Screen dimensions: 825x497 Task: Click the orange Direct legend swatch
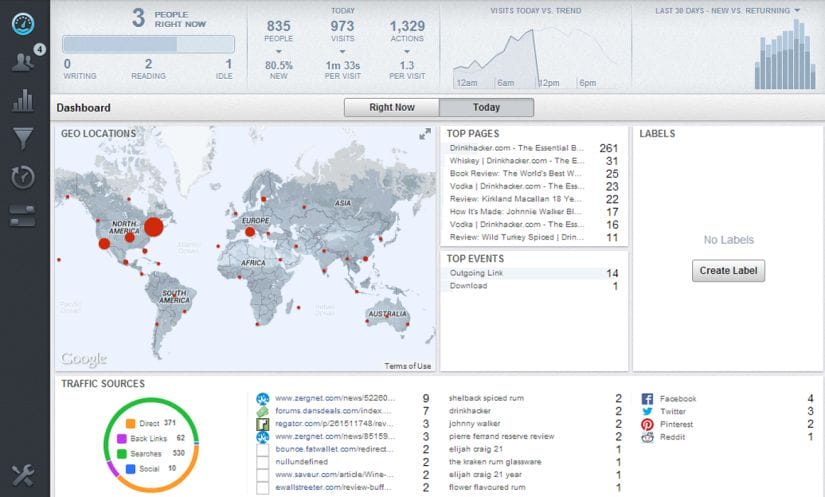(130, 424)
